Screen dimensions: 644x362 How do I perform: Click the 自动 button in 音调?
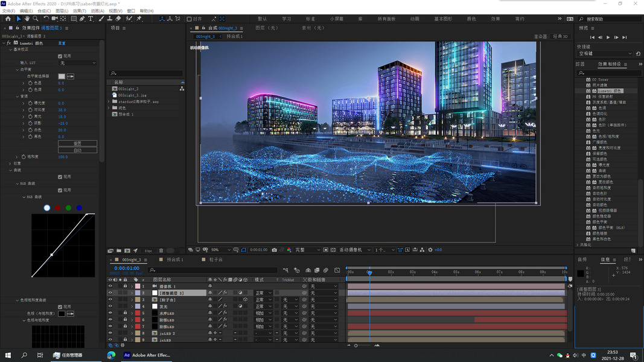[77, 150]
